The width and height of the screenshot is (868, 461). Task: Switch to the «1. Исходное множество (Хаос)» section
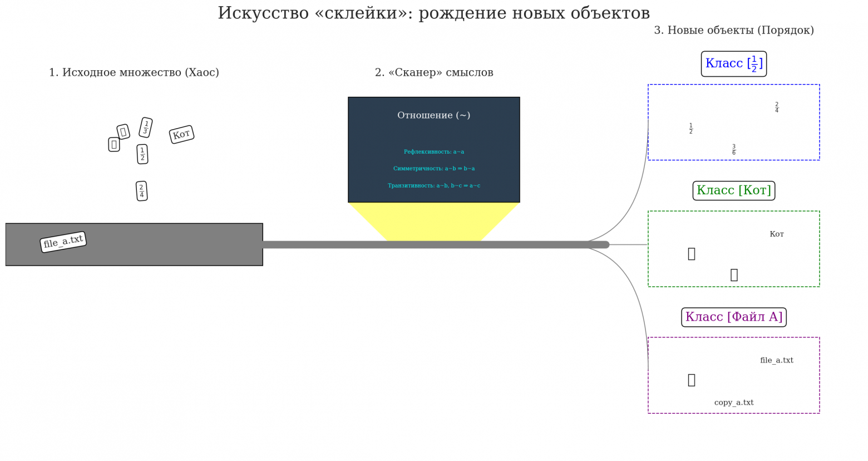point(134,72)
